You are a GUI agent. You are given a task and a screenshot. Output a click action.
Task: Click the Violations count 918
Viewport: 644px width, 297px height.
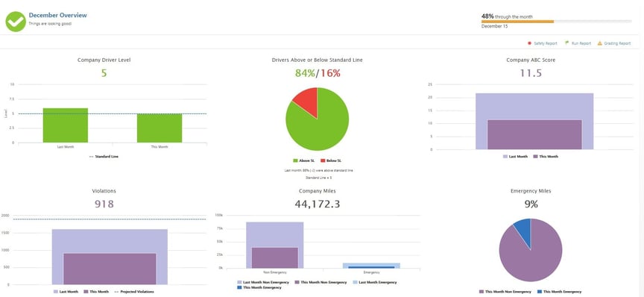[x=104, y=204]
